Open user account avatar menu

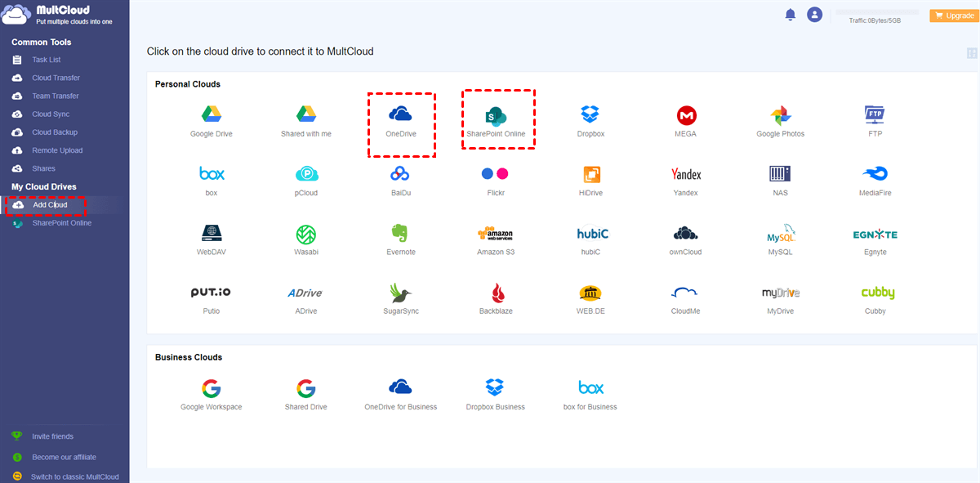tap(814, 15)
